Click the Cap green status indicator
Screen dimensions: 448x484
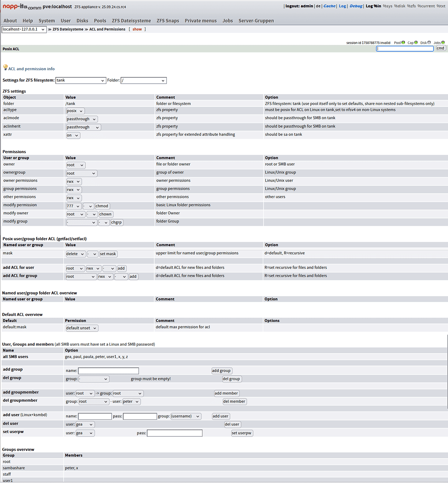416,42
